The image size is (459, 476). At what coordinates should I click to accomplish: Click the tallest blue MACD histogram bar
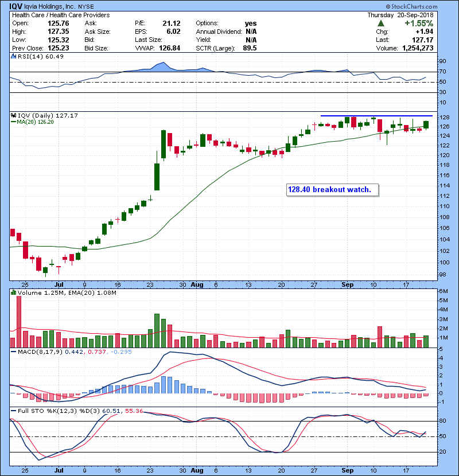tap(163, 384)
